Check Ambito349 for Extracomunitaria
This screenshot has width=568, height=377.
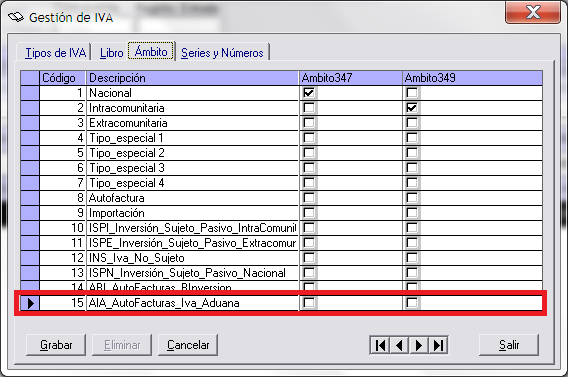[412, 123]
